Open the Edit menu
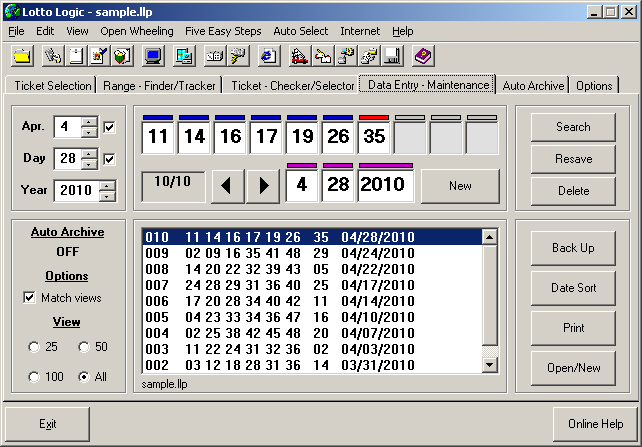This screenshot has height=447, width=642. [45, 31]
